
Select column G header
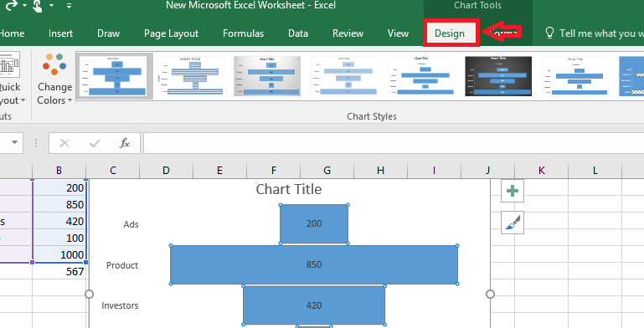click(327, 171)
